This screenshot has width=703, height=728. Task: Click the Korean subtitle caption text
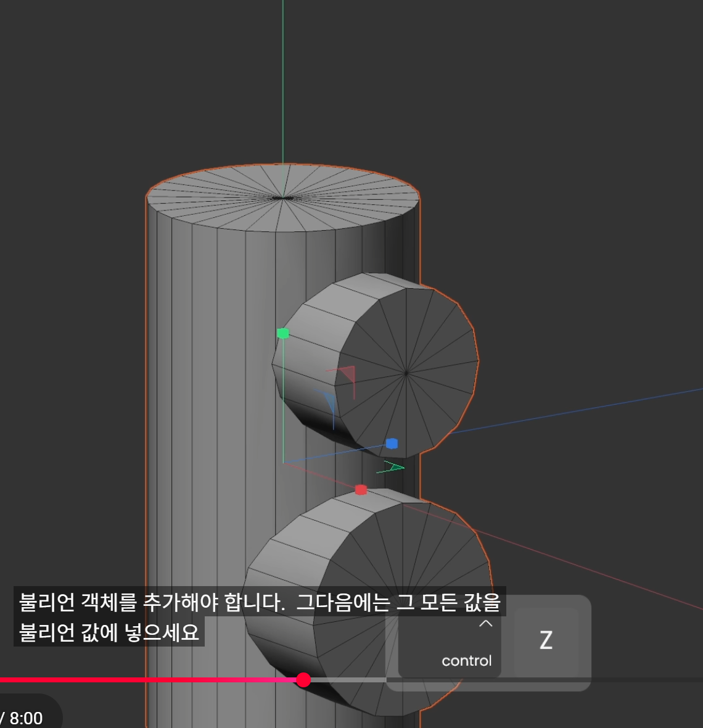pos(260,617)
